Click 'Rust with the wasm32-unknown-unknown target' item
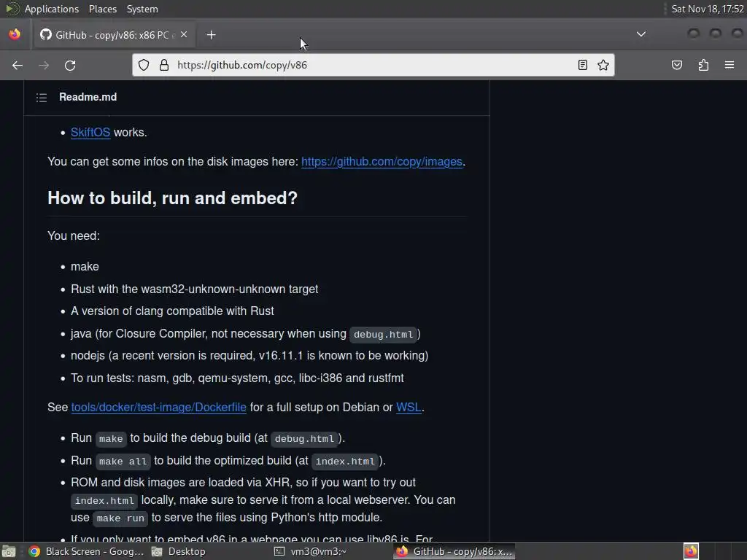 [x=194, y=289]
